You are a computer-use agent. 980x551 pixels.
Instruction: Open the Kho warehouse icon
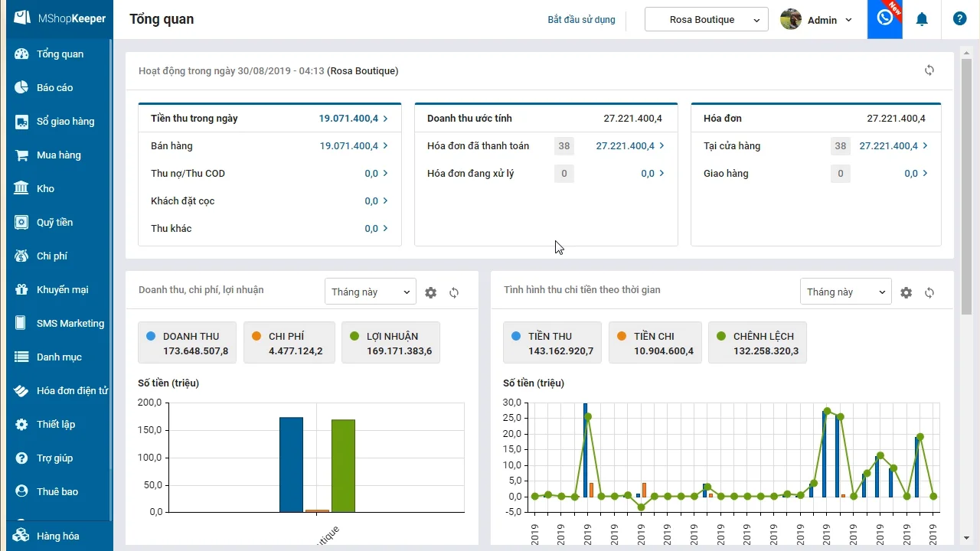21,189
